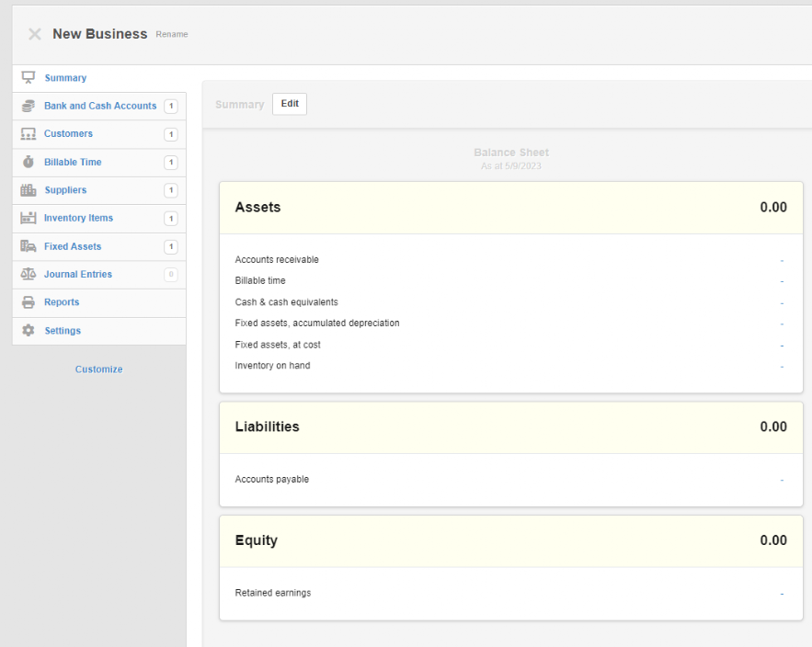Switch to Billable Time section
The width and height of the screenshot is (812, 647).
coord(99,163)
